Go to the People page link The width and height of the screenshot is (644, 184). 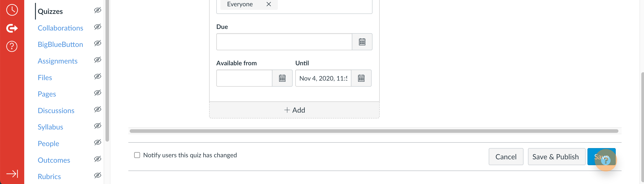pyautogui.click(x=48, y=144)
